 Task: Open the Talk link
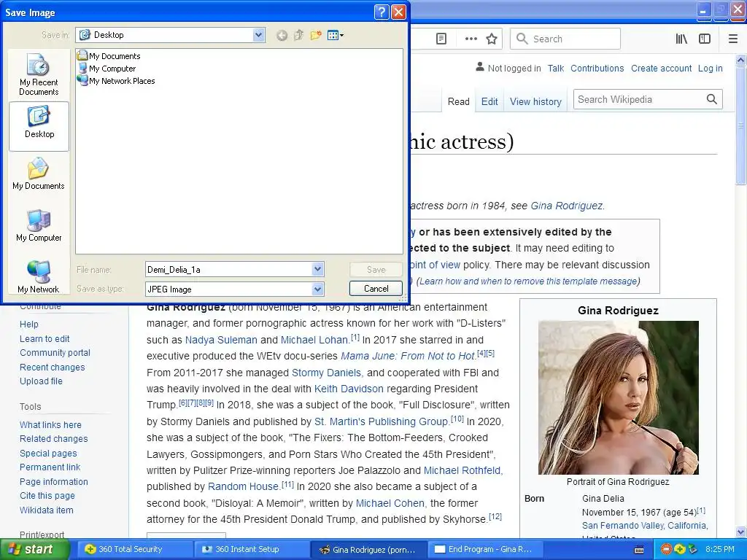pyautogui.click(x=555, y=68)
